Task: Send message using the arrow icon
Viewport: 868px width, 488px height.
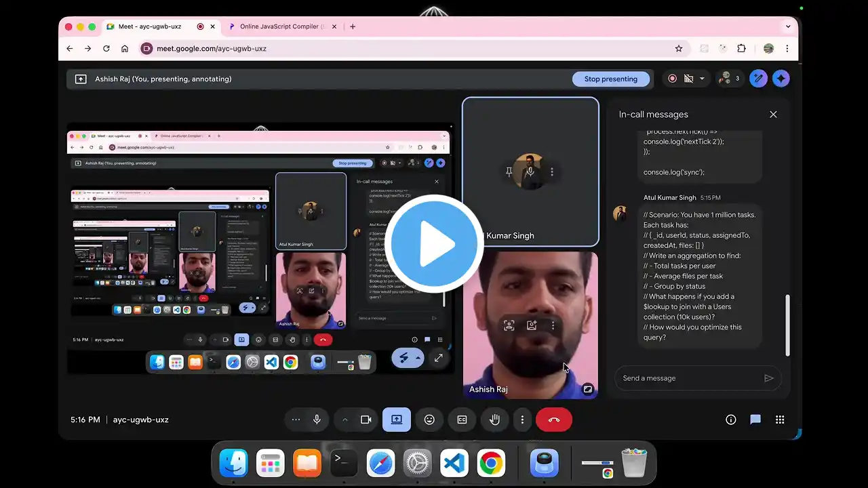Action: (x=768, y=378)
